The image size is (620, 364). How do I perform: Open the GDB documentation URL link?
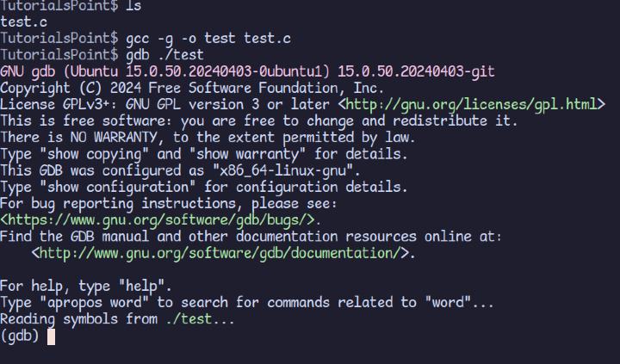point(223,253)
